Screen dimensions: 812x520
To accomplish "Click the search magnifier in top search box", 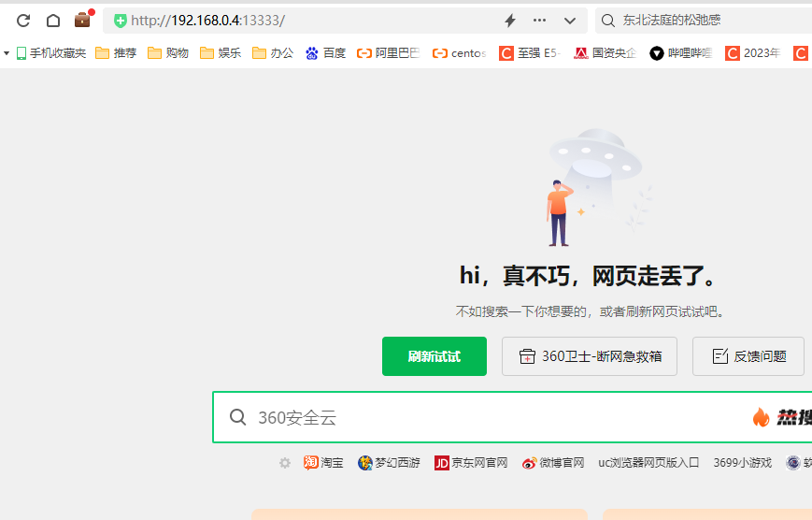I will point(608,21).
